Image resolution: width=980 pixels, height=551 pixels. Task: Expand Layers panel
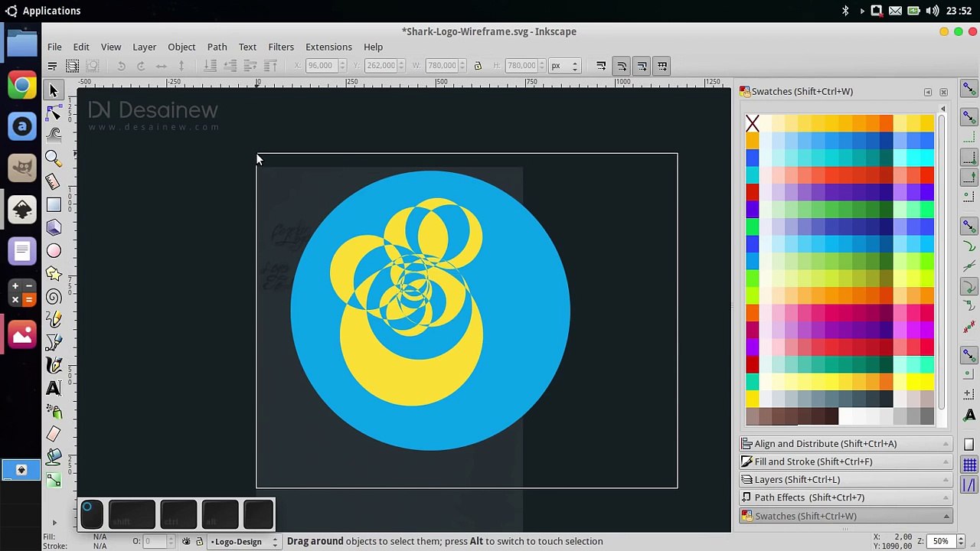point(845,480)
